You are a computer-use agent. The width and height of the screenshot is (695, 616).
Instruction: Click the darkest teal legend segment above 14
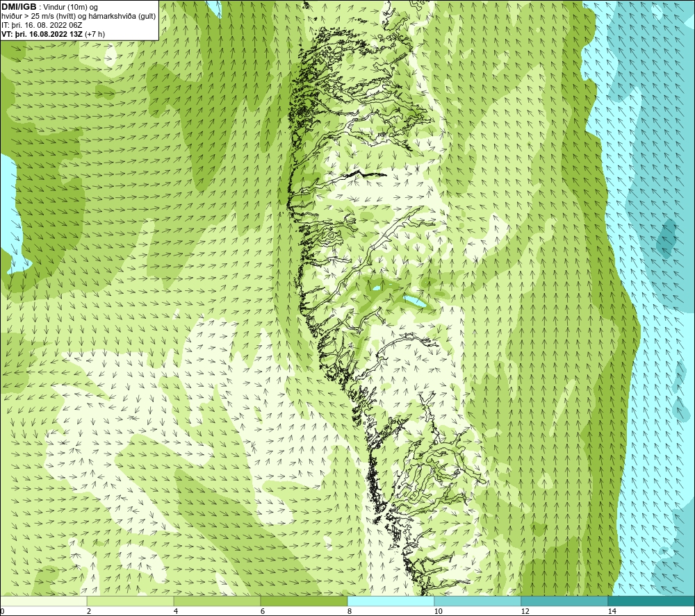pos(651,601)
